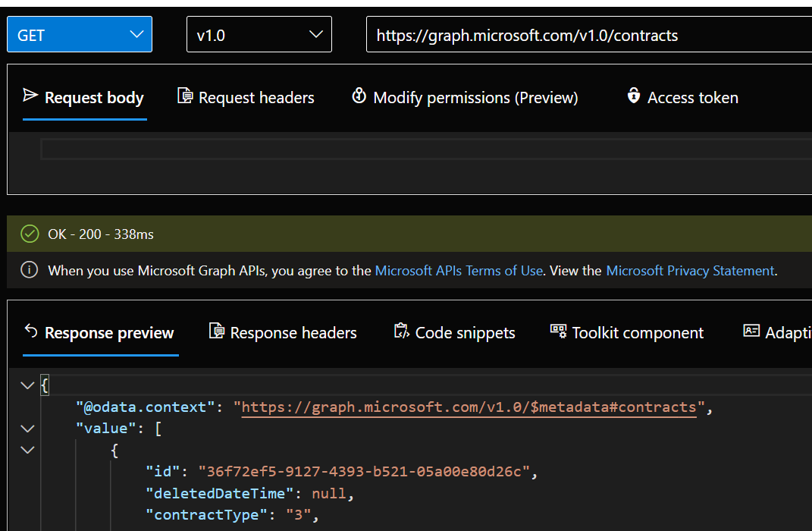Click the contractType value "3"
Screen dimensions: 812x531
(298, 515)
